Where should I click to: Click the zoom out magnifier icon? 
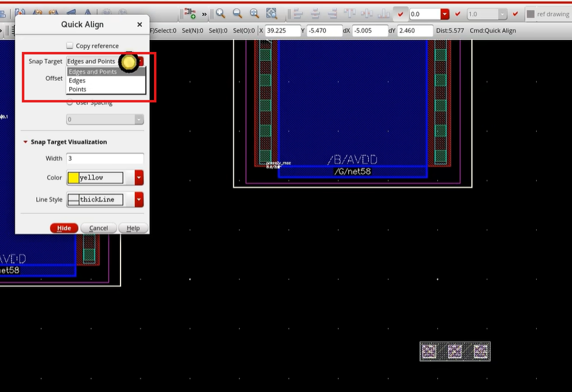[237, 14]
